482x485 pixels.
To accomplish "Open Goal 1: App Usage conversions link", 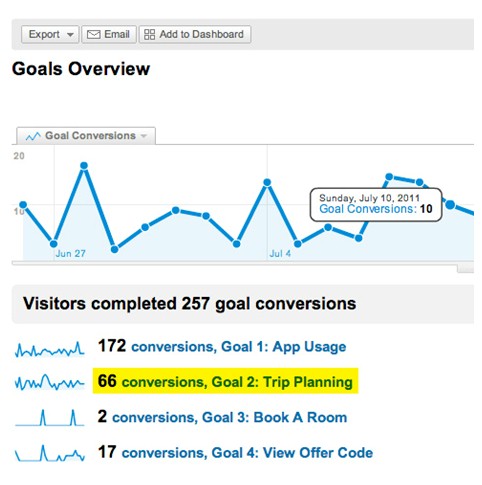I will coord(239,347).
